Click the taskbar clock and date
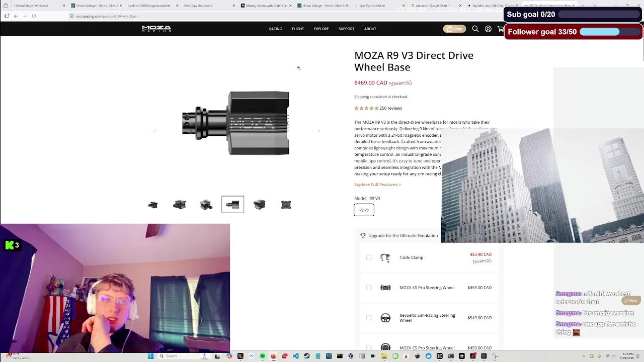This screenshot has height=362, width=644. [626, 356]
